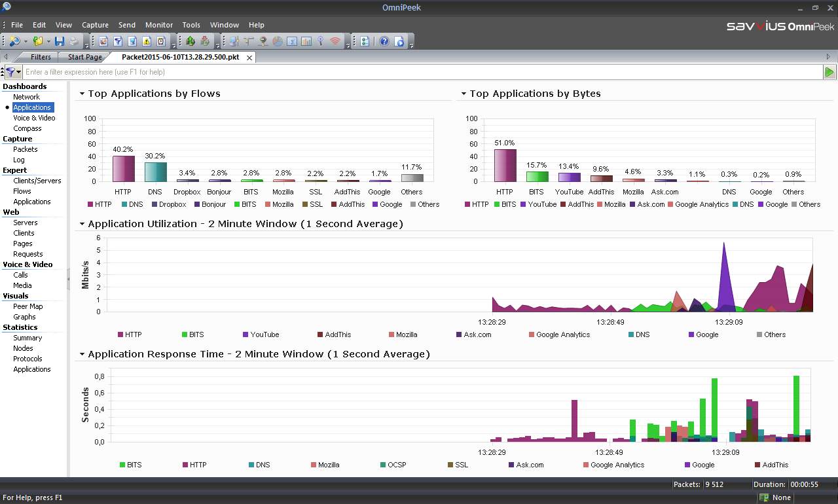The height and width of the screenshot is (504, 838).
Task: Click the sidebar collapse handle
Action: click(x=68, y=279)
